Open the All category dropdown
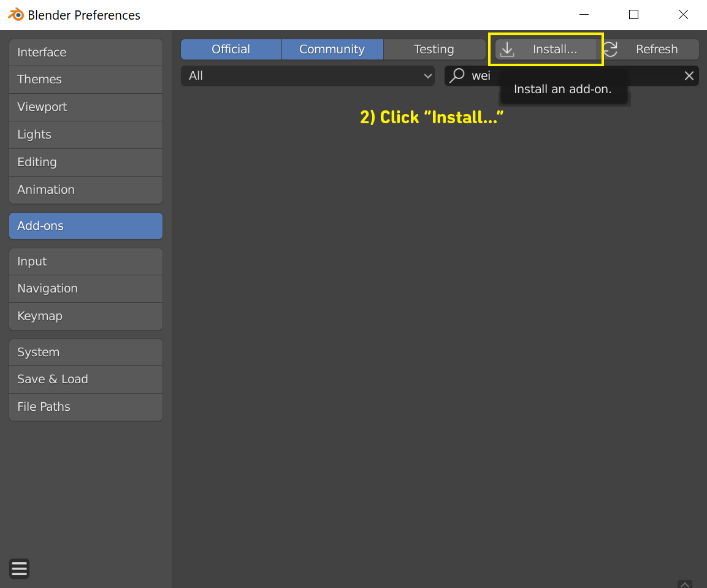The width and height of the screenshot is (707, 588). point(307,76)
